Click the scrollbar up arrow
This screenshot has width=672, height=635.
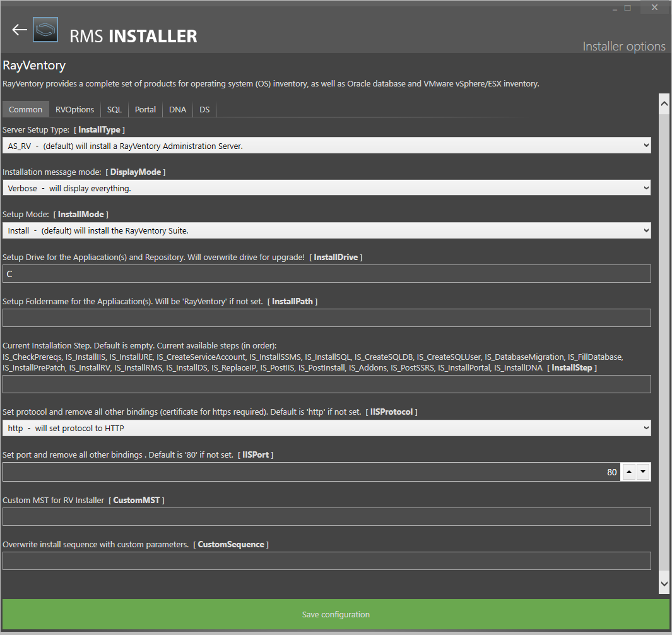[664, 104]
